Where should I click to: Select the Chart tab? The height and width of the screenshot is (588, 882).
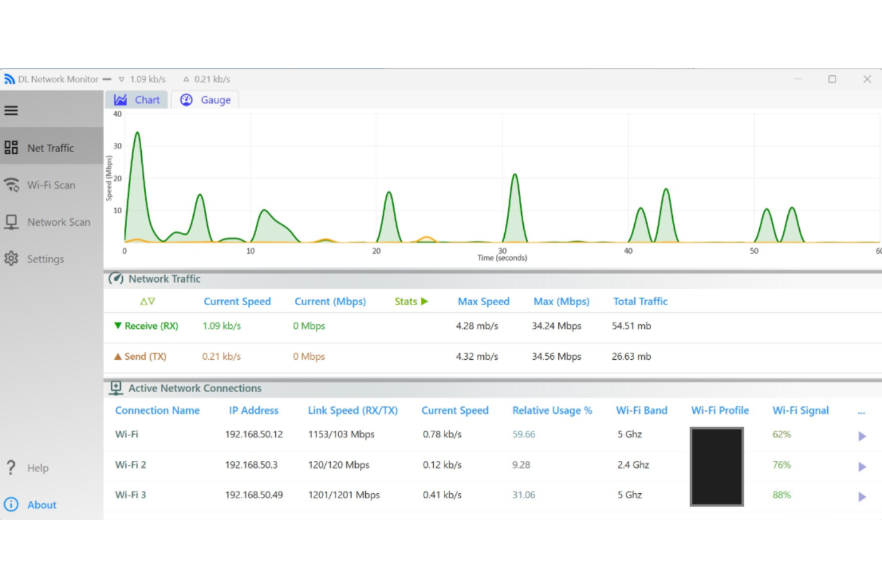pyautogui.click(x=136, y=99)
